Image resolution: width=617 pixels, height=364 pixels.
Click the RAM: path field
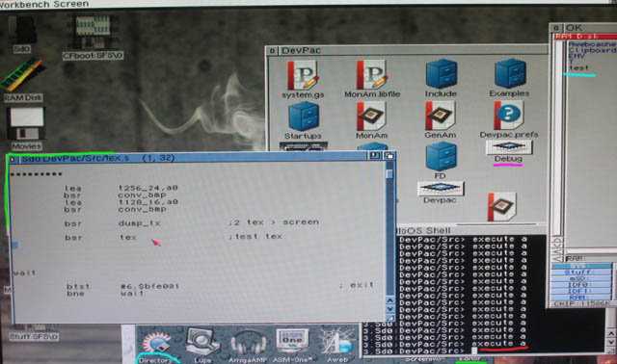coord(590,258)
